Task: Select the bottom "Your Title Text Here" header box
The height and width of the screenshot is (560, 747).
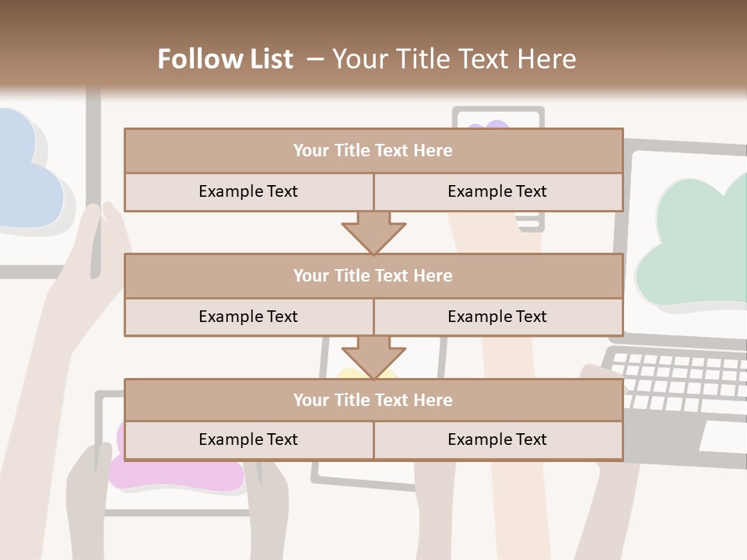Action: [373, 401]
